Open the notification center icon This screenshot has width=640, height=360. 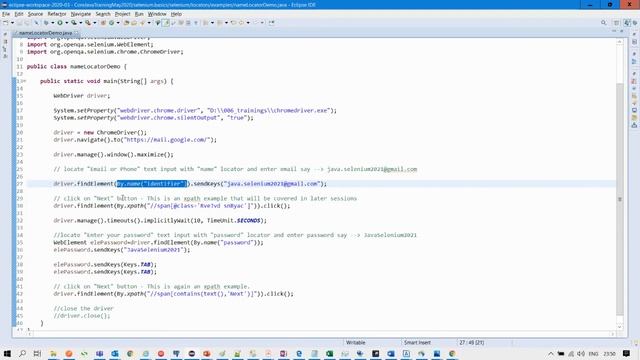pyautogui.click(x=627, y=353)
